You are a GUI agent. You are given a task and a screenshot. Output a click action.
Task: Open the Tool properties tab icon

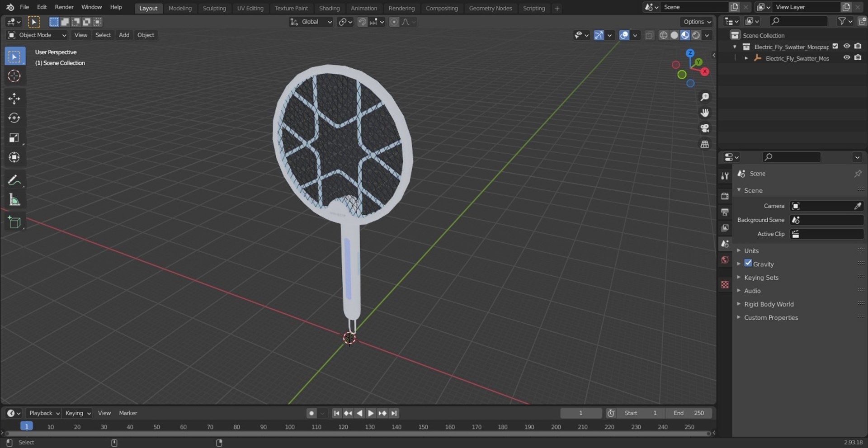coord(725,176)
